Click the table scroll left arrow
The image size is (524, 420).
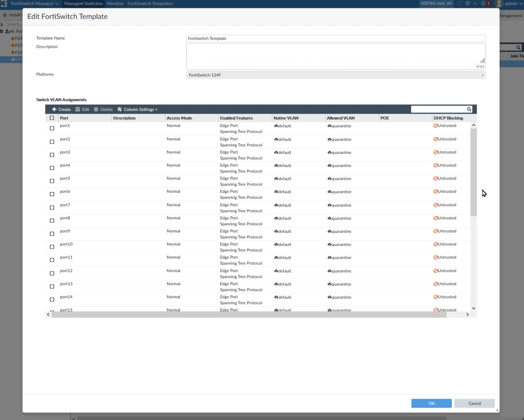click(x=48, y=315)
